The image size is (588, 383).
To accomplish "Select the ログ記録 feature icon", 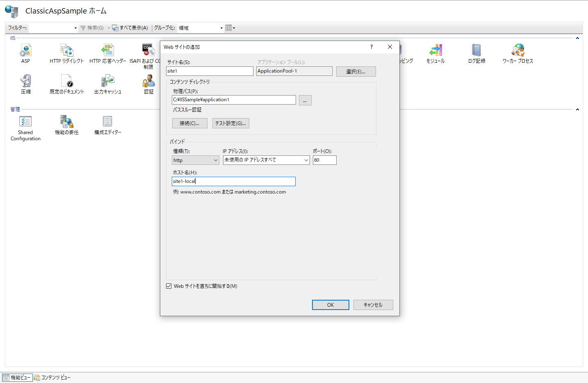I will coord(476,53).
